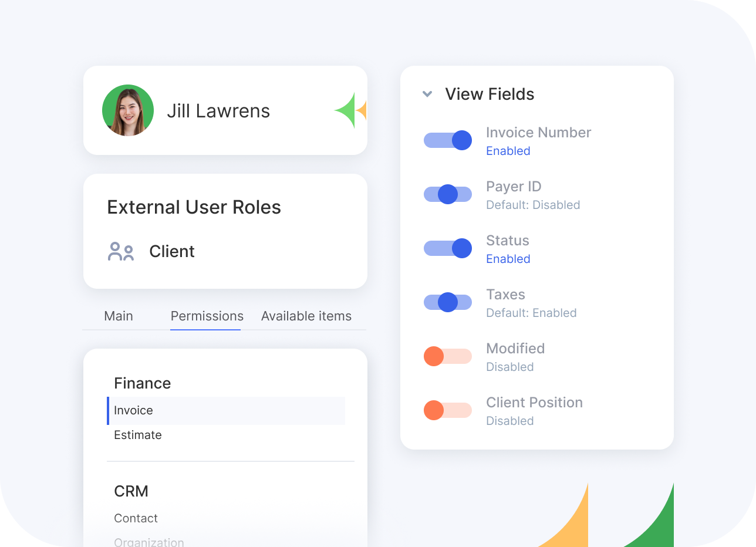Select Organization under CRM

tap(149, 542)
